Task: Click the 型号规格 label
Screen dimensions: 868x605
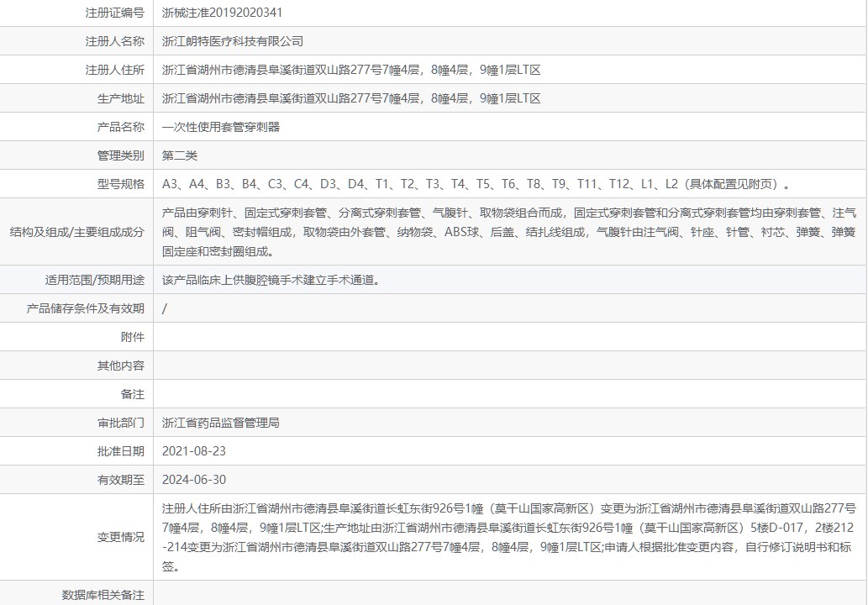Action: pos(121,184)
